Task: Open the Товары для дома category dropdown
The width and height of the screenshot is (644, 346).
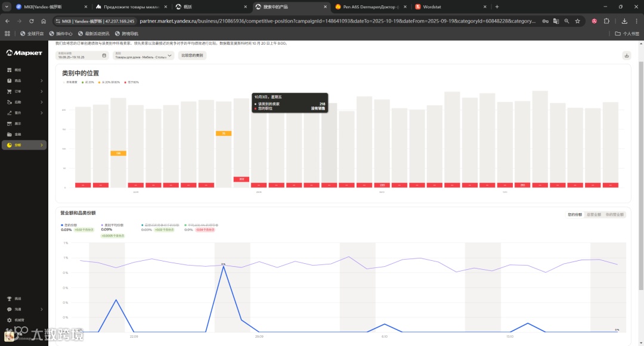Action: (x=143, y=55)
